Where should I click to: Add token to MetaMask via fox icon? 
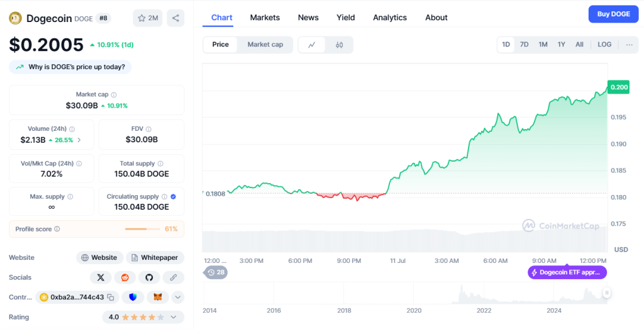(158, 298)
